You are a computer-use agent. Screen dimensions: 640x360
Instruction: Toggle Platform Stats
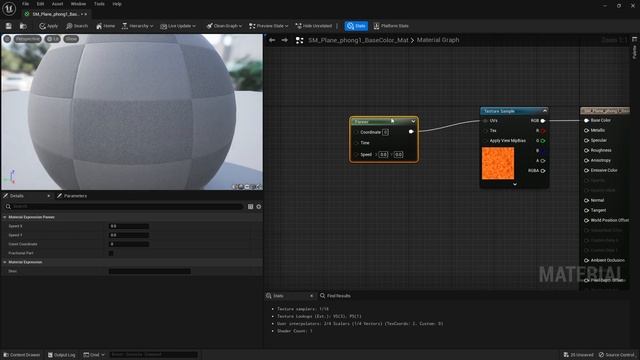[x=391, y=26]
